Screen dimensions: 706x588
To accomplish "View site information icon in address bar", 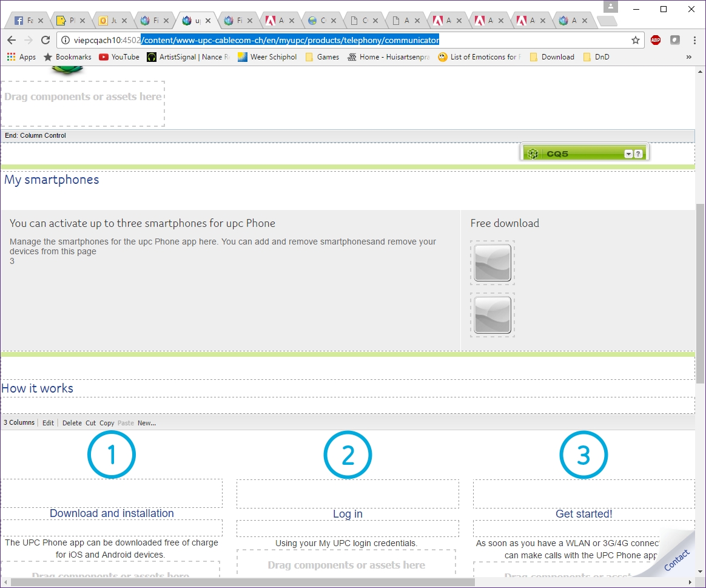I will tap(66, 40).
